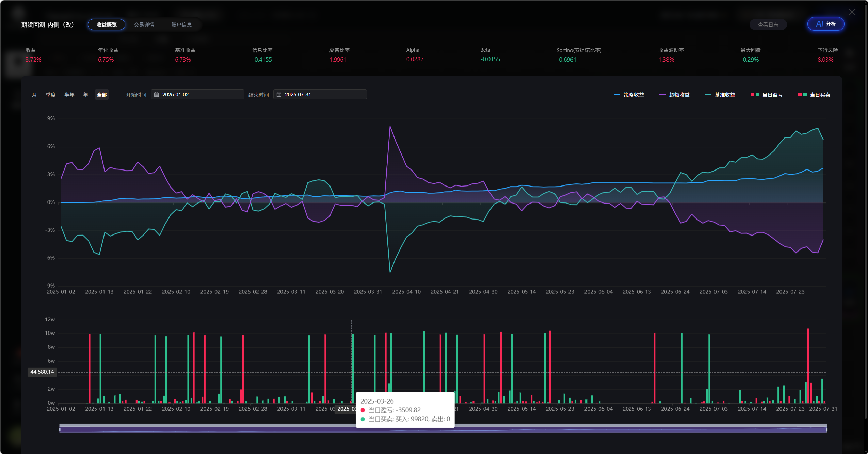The image size is (868, 454).
Task: Click the 当日盈亏: -3509.82 tooltip line
Action: pyautogui.click(x=391, y=410)
